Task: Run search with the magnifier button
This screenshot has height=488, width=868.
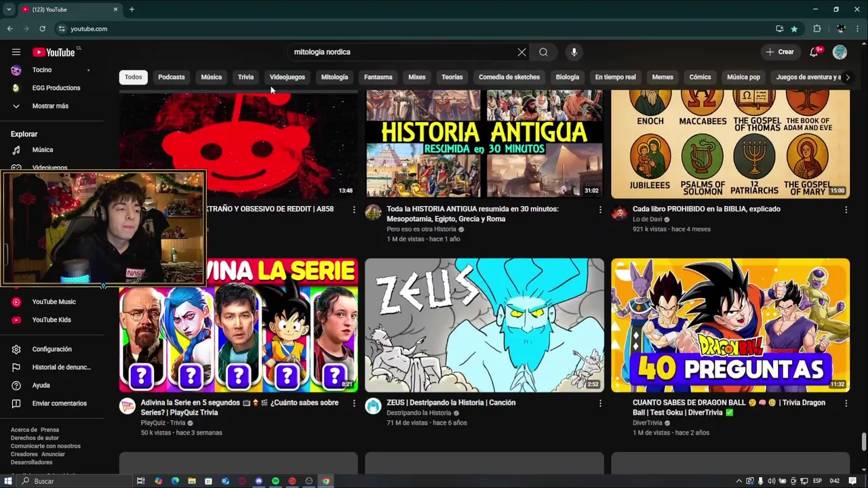Action: 543,52
